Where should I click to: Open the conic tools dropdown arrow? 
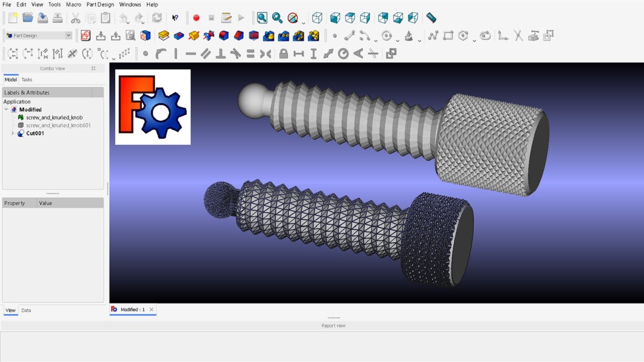420,40
